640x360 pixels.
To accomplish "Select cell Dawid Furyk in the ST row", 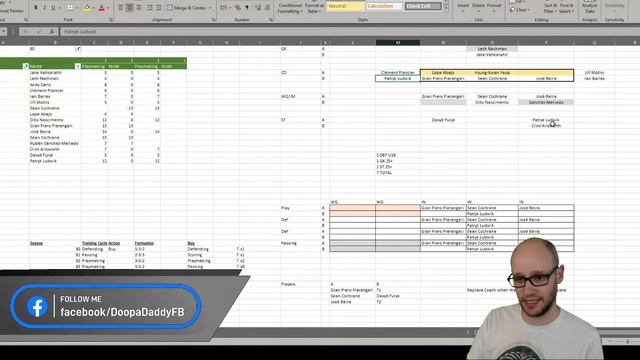I will [x=443, y=120].
